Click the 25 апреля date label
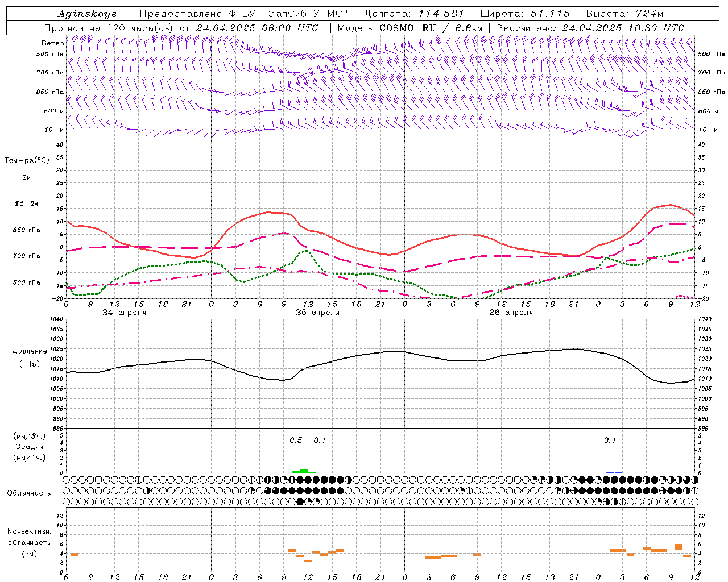The width and height of the screenshot is (728, 582). click(x=317, y=312)
